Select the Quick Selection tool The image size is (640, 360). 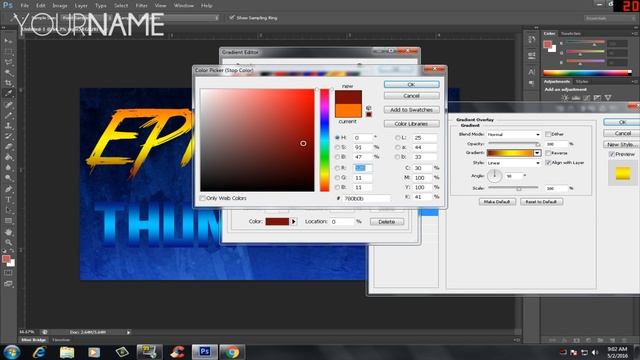9,73
